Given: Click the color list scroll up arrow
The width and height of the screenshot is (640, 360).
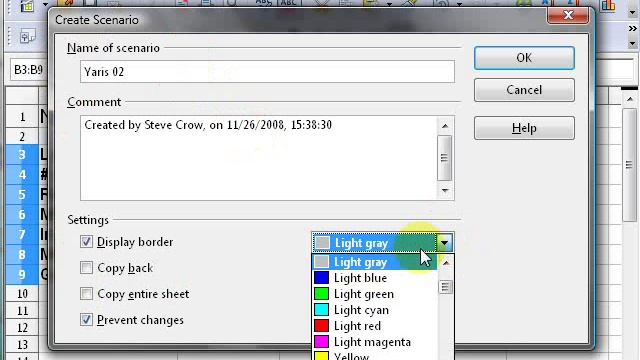Looking at the screenshot, I should point(446,263).
